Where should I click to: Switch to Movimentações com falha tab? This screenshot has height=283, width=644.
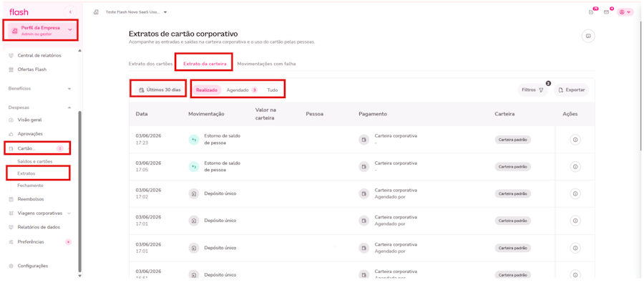pyautogui.click(x=266, y=64)
